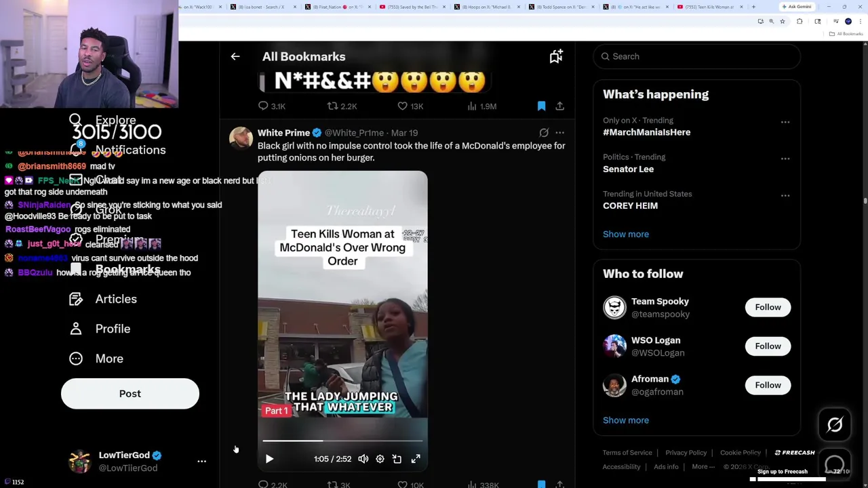Viewport: 868px width, 488px height.
Task: Click the LowTierGod account avatar
Action: [x=79, y=461]
